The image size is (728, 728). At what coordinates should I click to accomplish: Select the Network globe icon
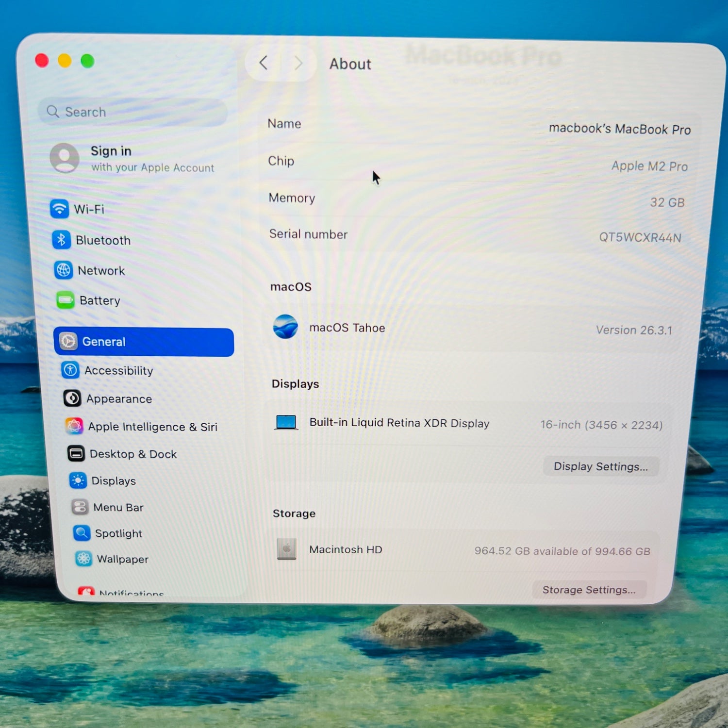coord(64,270)
